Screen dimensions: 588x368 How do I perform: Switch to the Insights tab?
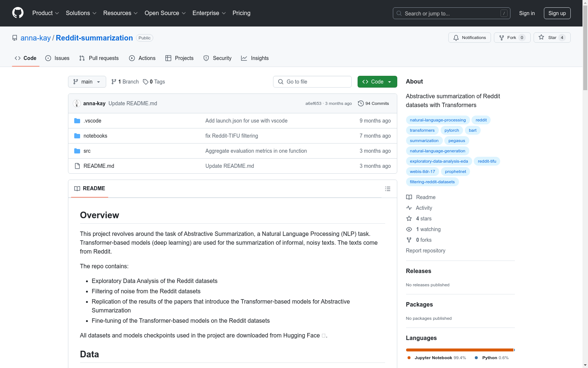[x=255, y=58]
